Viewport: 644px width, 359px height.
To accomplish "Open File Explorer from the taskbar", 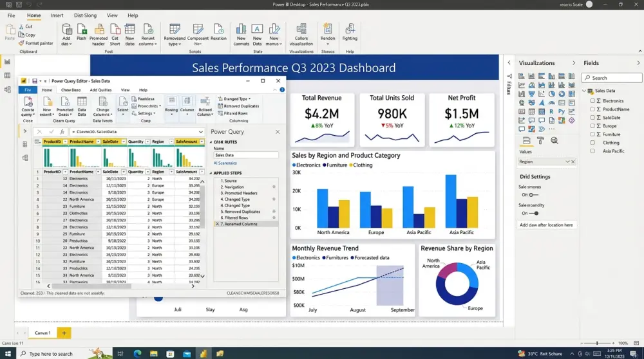I will click(154, 353).
